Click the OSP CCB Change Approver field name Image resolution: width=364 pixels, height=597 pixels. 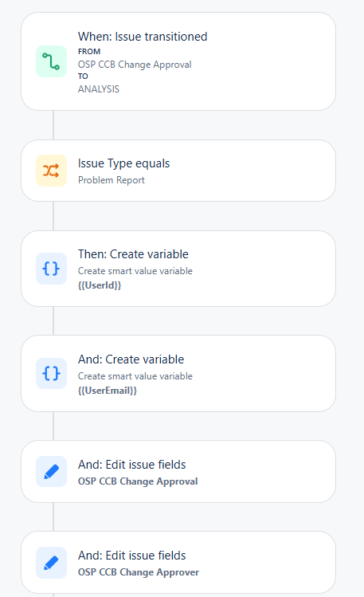pos(139,572)
